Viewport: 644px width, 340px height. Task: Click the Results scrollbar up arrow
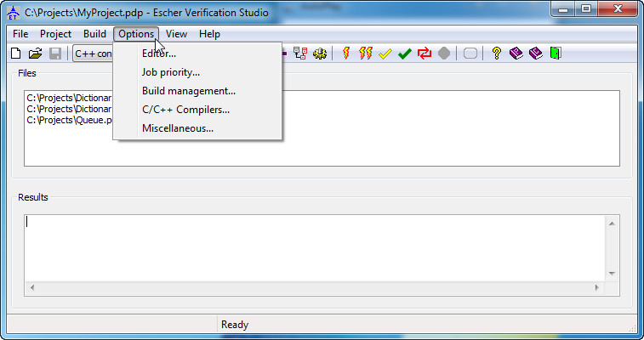tap(612, 224)
